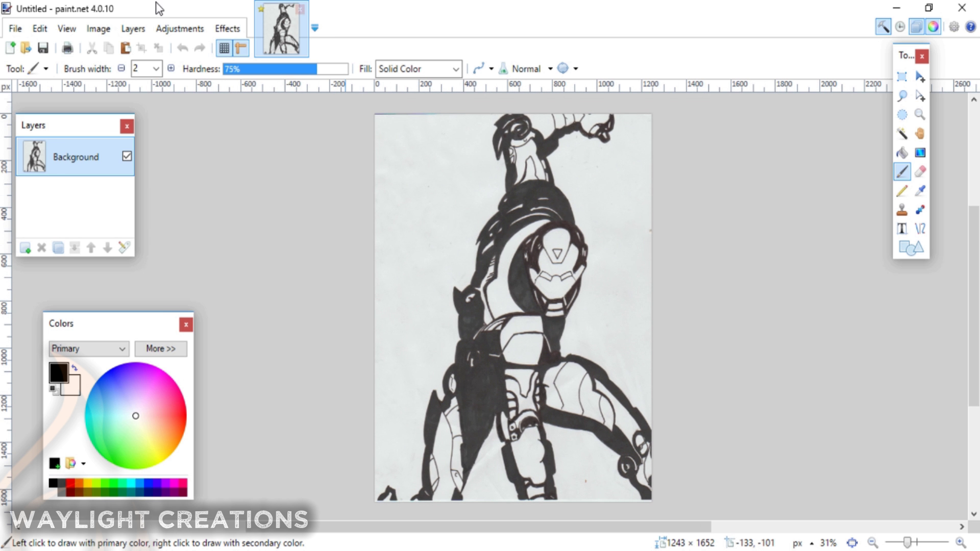Select the Shapes tool
This screenshot has width=980, height=551.
click(x=911, y=248)
